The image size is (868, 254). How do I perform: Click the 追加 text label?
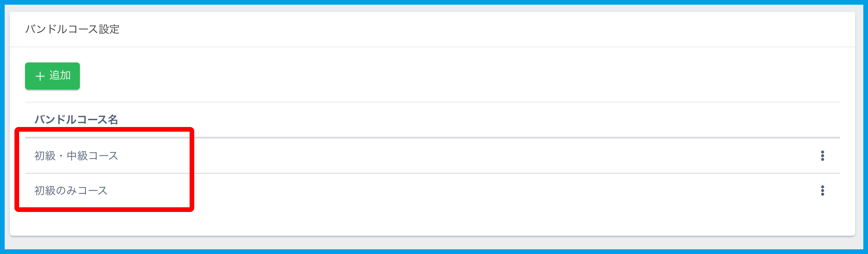60,76
